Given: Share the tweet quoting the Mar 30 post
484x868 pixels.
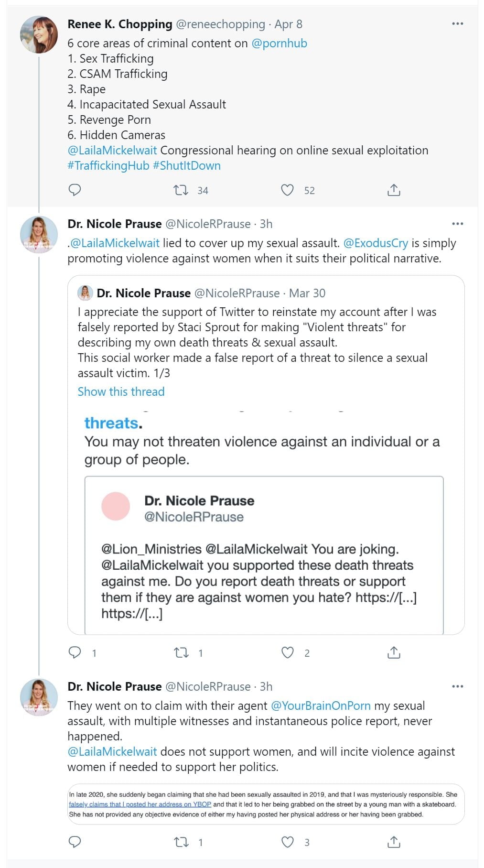Looking at the screenshot, I should [393, 652].
